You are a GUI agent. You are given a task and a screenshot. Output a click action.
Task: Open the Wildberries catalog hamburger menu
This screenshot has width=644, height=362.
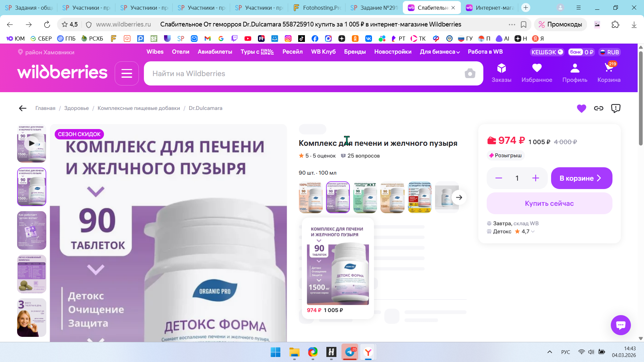pos(126,73)
